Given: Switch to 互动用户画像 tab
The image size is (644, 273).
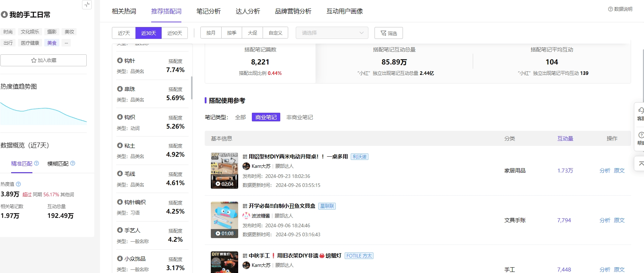Looking at the screenshot, I should [x=345, y=12].
